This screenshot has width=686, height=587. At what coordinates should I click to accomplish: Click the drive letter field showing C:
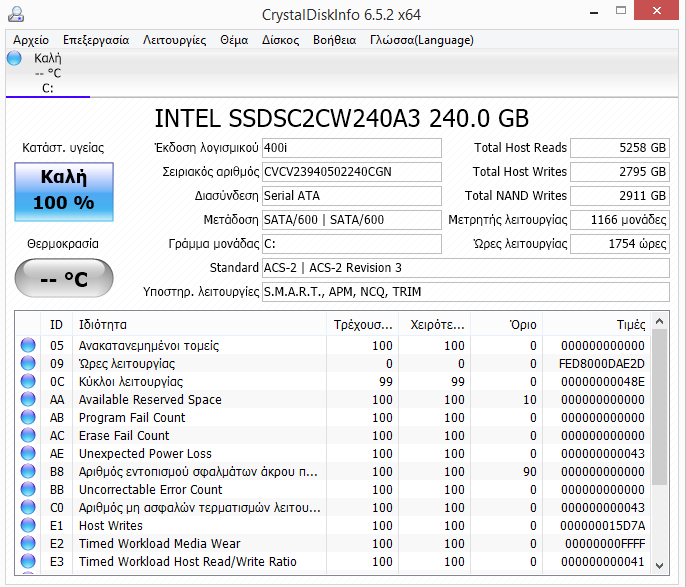[x=352, y=244]
